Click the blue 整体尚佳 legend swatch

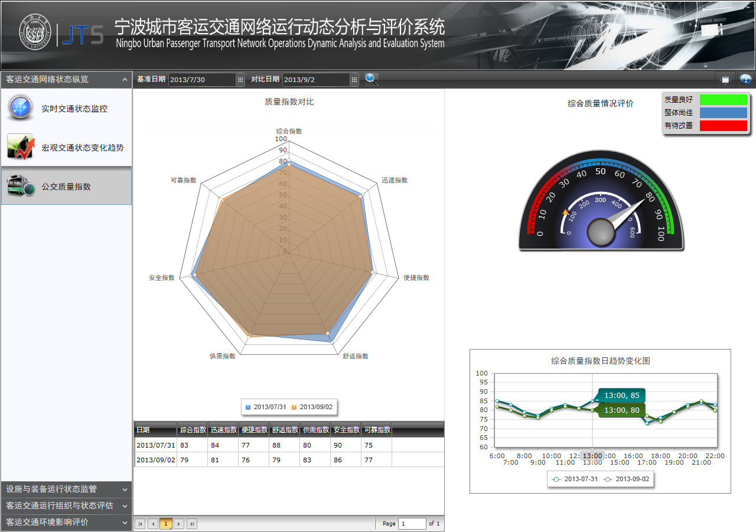tap(724, 113)
